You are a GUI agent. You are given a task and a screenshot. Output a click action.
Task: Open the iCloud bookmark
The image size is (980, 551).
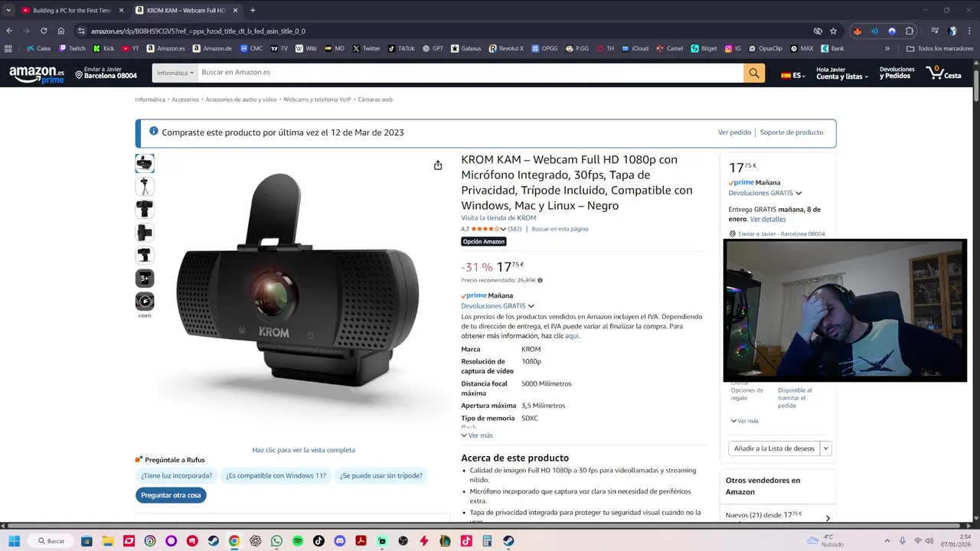(x=635, y=48)
